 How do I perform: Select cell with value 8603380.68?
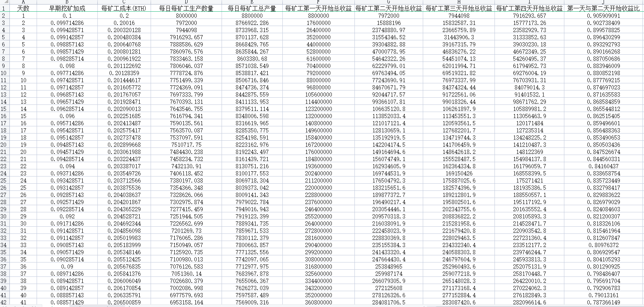tap(252, 58)
